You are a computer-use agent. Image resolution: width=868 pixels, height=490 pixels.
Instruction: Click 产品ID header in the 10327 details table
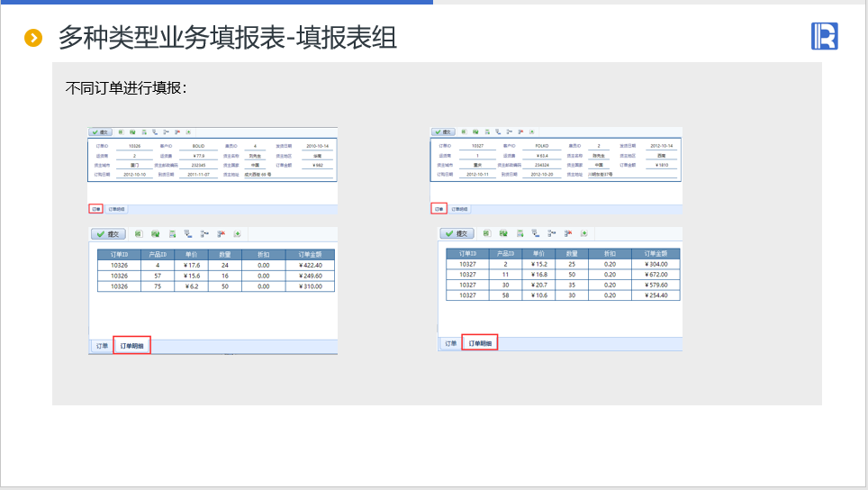505,254
